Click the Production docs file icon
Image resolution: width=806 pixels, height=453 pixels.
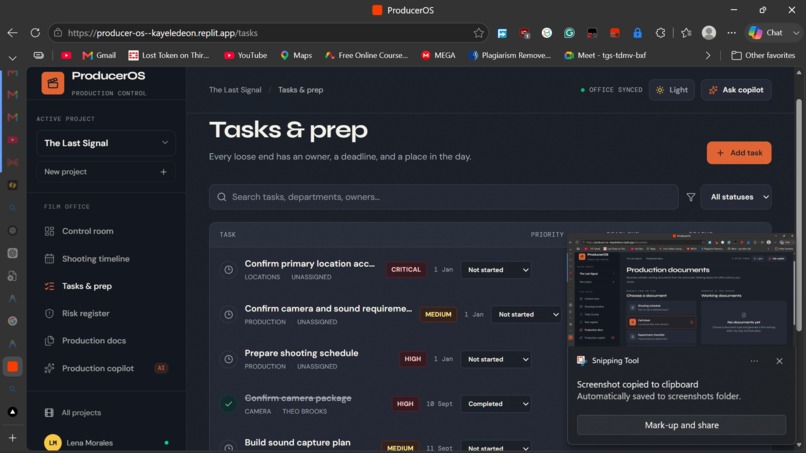pos(49,340)
